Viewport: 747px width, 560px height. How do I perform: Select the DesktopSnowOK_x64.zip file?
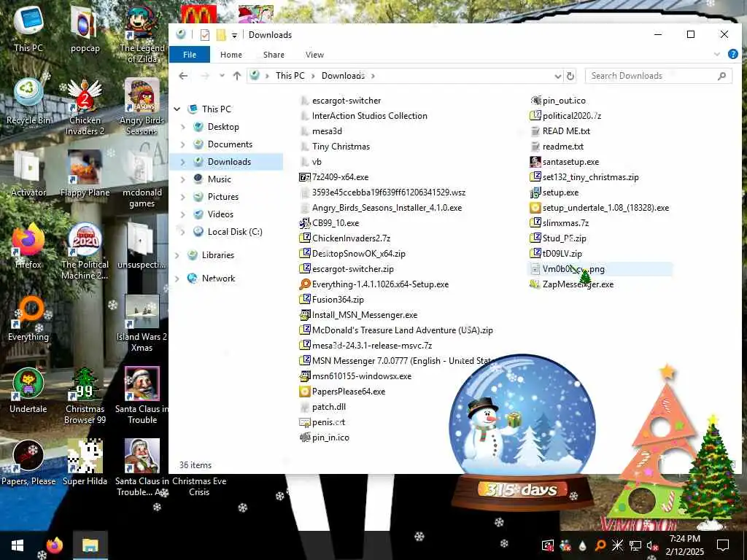352,254
